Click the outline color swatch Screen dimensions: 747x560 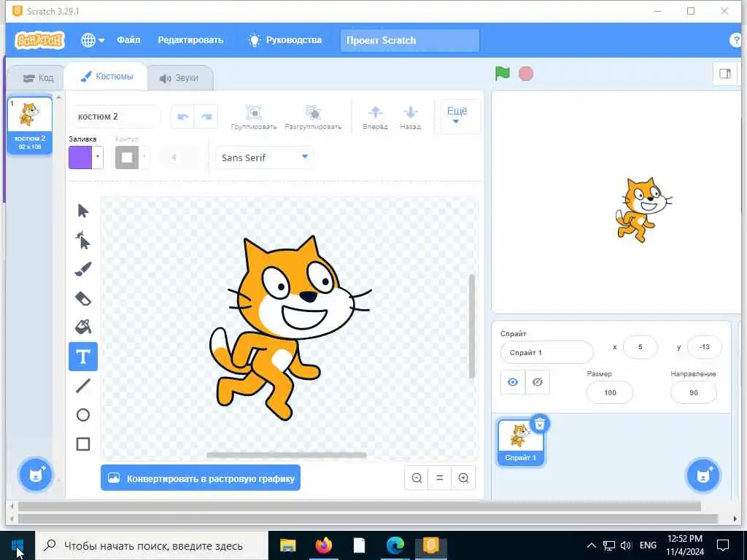(x=127, y=157)
